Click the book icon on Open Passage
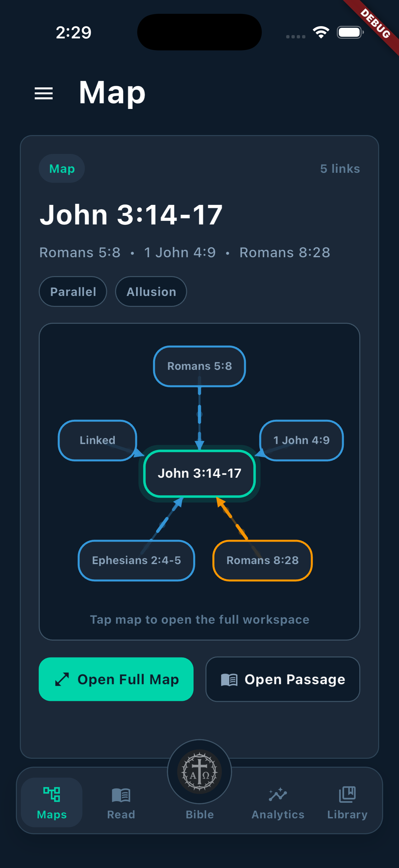This screenshot has height=868, width=399. tap(229, 680)
